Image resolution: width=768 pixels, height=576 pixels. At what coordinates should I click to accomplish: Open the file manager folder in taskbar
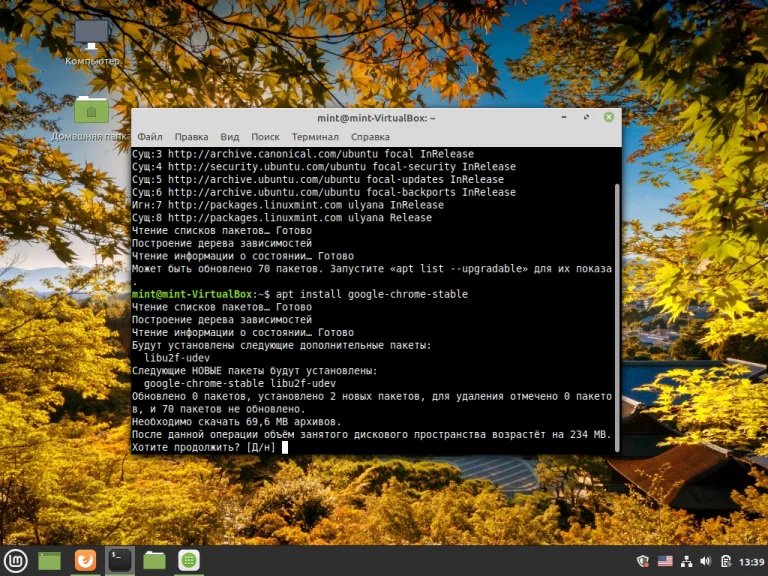[154, 561]
